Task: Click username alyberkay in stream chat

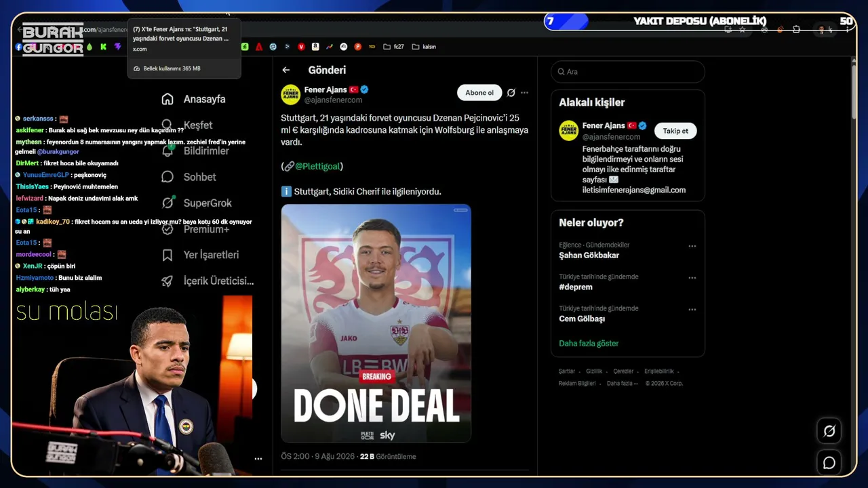Action: pos(30,289)
